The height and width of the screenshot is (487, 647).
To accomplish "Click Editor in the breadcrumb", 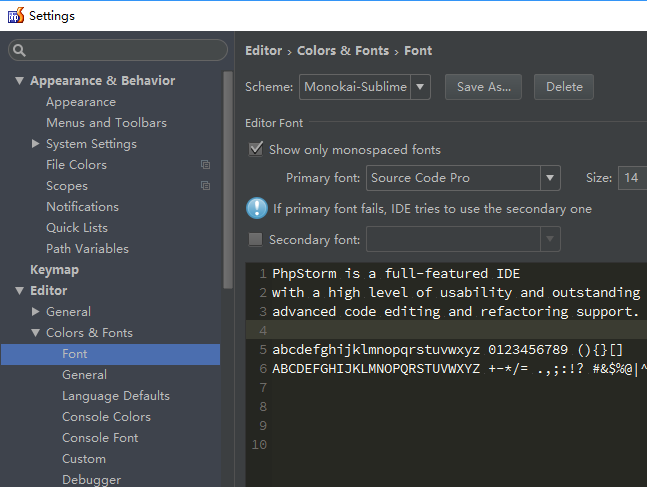I will coord(264,51).
